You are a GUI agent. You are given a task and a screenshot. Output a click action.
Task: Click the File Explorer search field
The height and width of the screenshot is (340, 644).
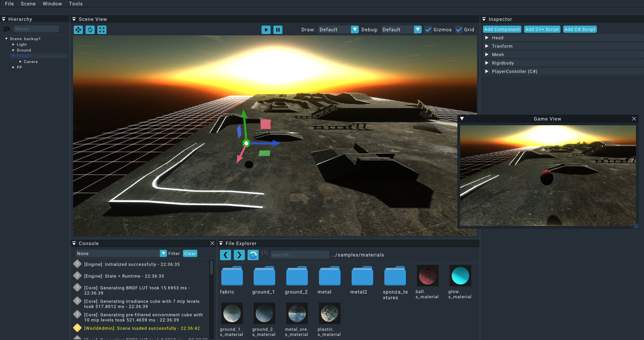point(300,255)
